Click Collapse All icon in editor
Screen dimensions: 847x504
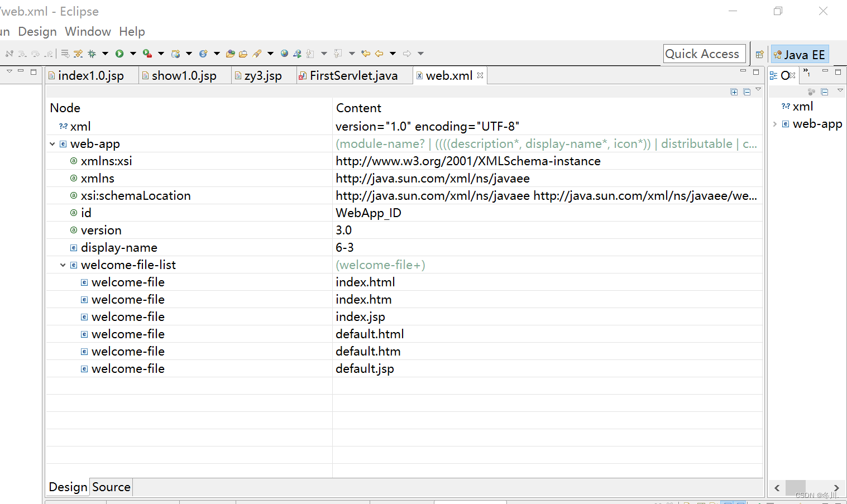tap(746, 92)
